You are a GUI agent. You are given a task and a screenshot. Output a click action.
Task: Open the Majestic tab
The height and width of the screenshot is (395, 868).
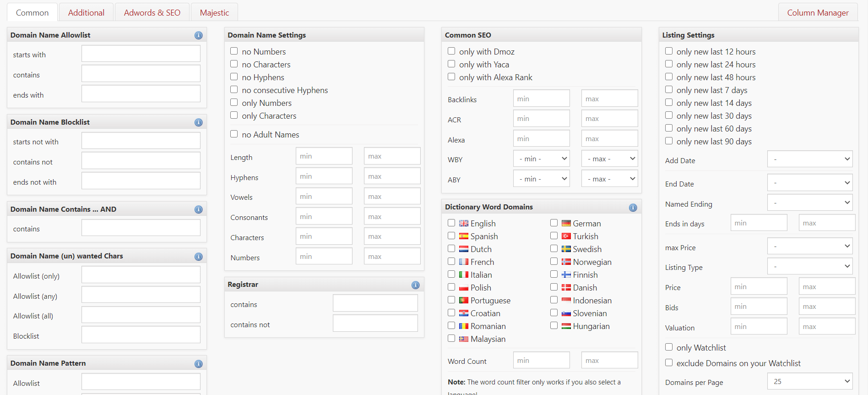click(x=214, y=13)
